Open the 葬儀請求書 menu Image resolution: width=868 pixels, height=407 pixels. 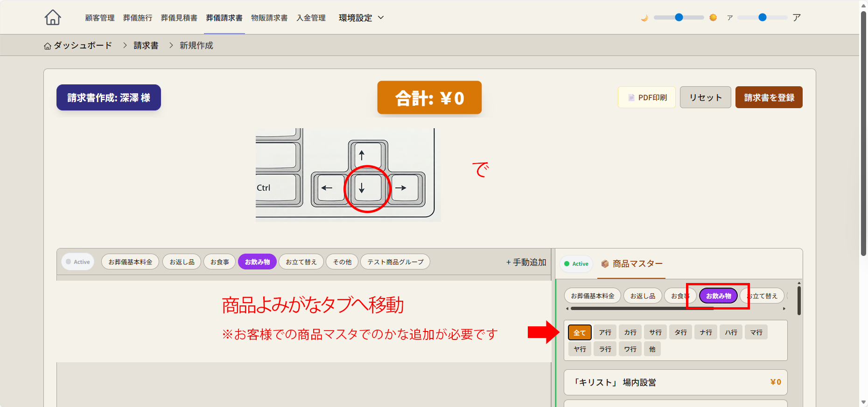224,18
